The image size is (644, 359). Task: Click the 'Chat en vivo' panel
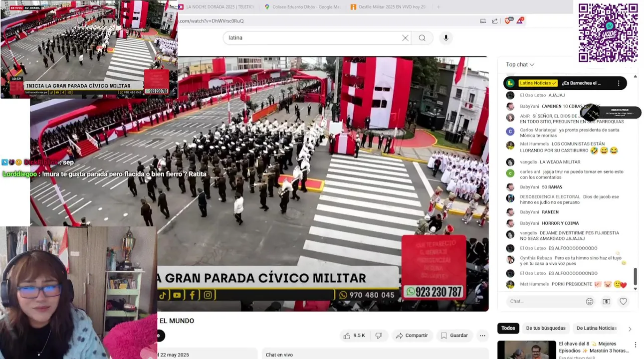coord(375,354)
